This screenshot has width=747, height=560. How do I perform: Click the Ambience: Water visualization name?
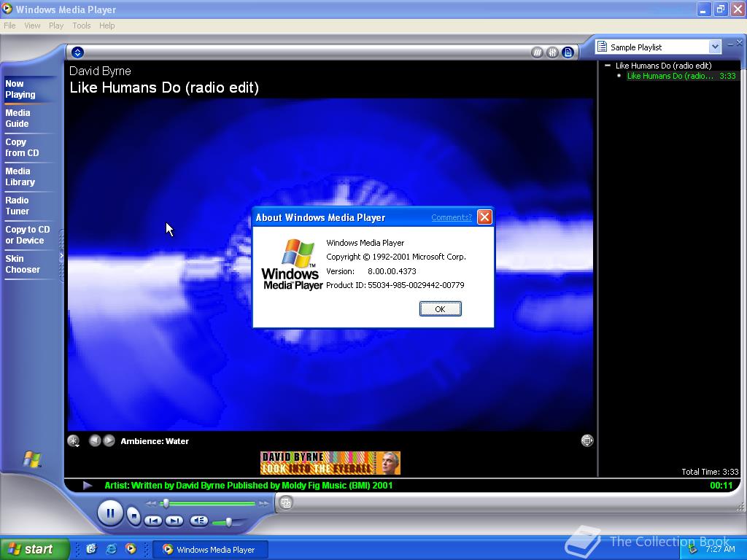(x=155, y=441)
